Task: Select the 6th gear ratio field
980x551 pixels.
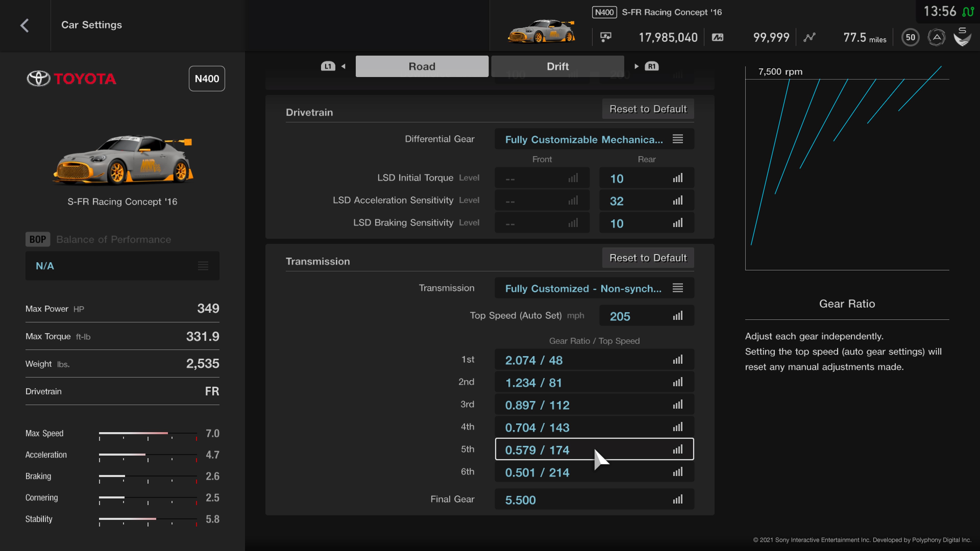Action: [x=594, y=472]
